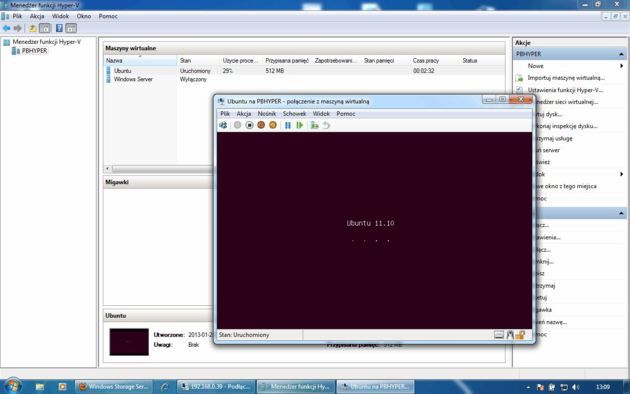Open the Okno menu
The height and width of the screenshot is (394, 630).
coord(84,16)
